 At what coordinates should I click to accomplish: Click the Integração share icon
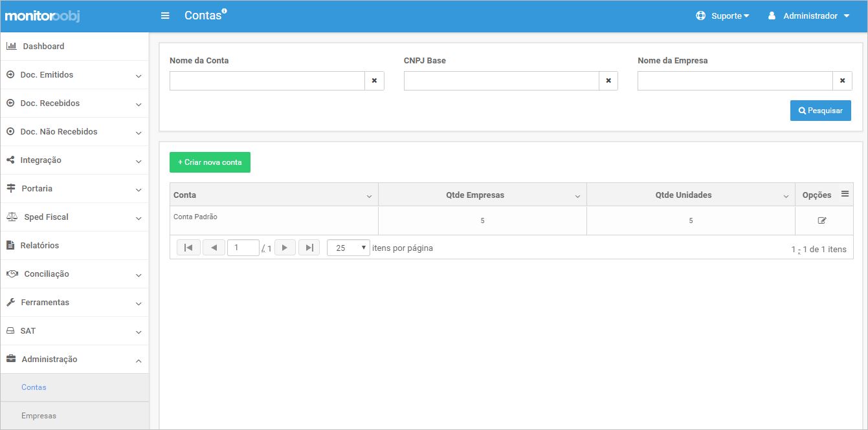10,160
